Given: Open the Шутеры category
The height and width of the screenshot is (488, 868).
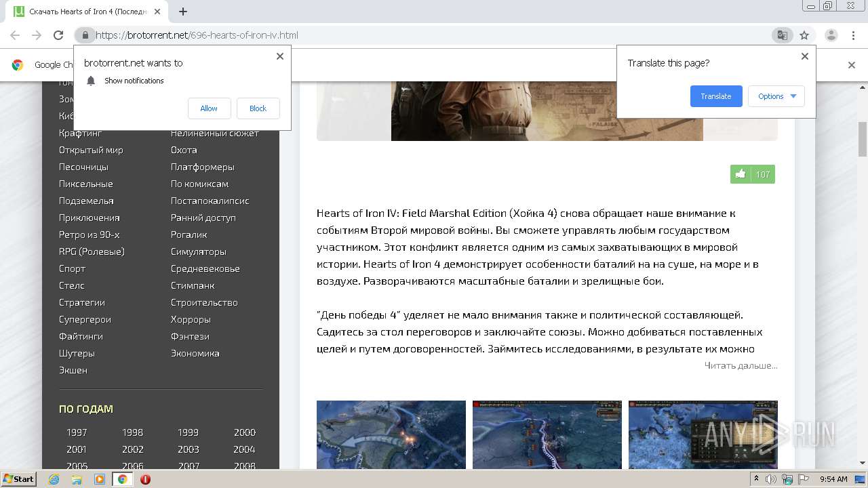Looking at the screenshot, I should pyautogui.click(x=77, y=353).
